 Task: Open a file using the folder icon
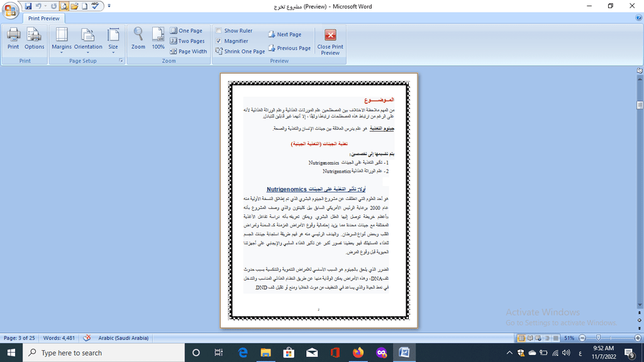[x=74, y=6]
